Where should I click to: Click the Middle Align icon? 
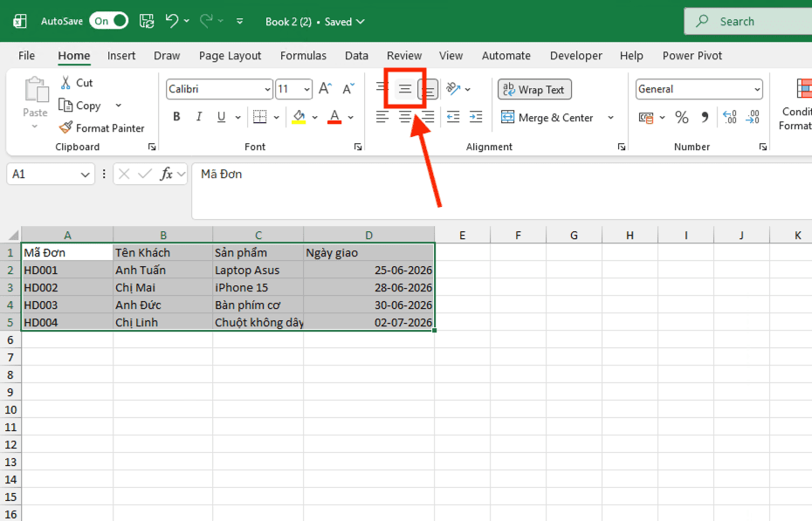click(405, 89)
